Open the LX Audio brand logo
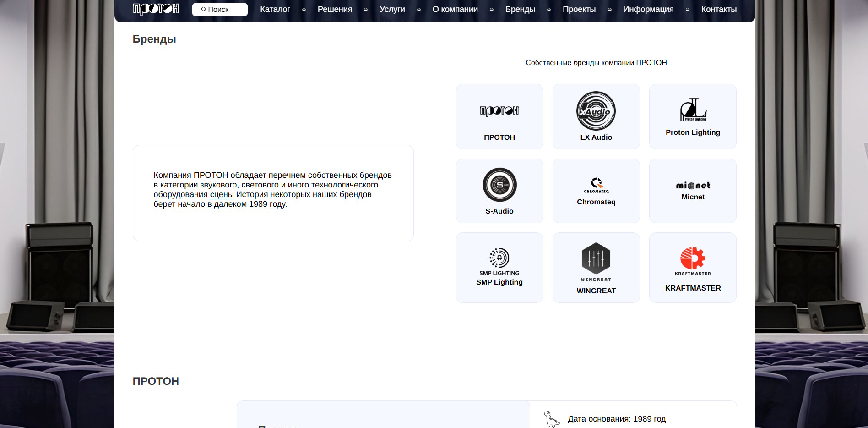Screen dimensions: 868x428 (596, 111)
